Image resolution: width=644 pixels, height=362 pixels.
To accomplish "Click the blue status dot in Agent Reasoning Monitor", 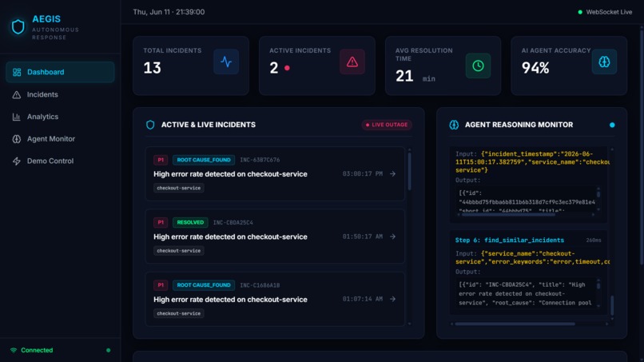I will click(x=612, y=125).
